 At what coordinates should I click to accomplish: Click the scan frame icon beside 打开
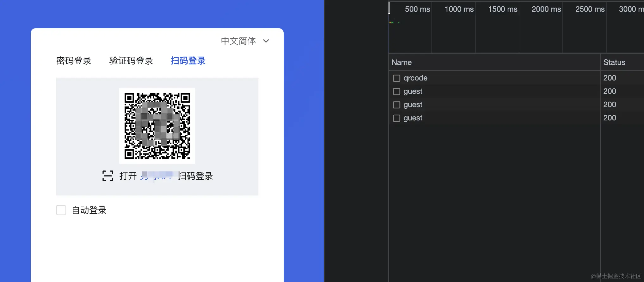click(x=108, y=176)
